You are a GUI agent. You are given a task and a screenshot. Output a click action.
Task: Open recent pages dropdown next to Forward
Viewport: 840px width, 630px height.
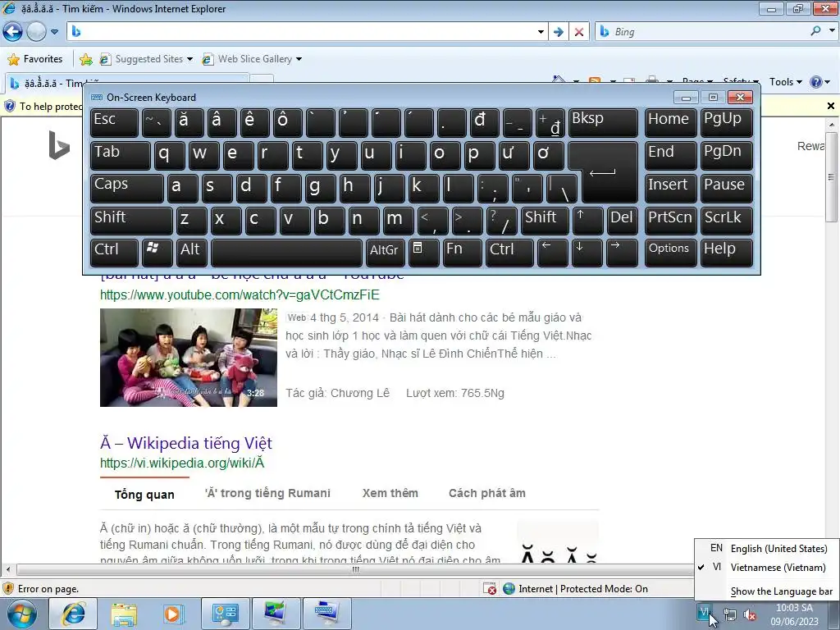coord(55,32)
